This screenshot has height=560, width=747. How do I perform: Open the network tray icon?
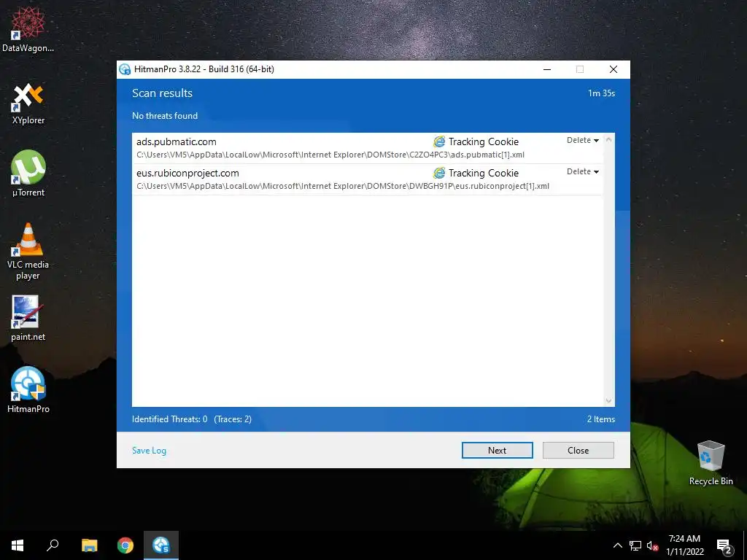point(635,545)
